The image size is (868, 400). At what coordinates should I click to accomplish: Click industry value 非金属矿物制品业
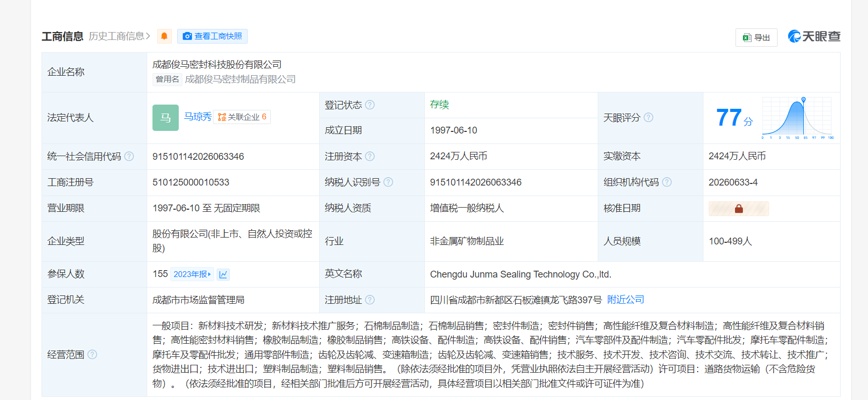467,241
